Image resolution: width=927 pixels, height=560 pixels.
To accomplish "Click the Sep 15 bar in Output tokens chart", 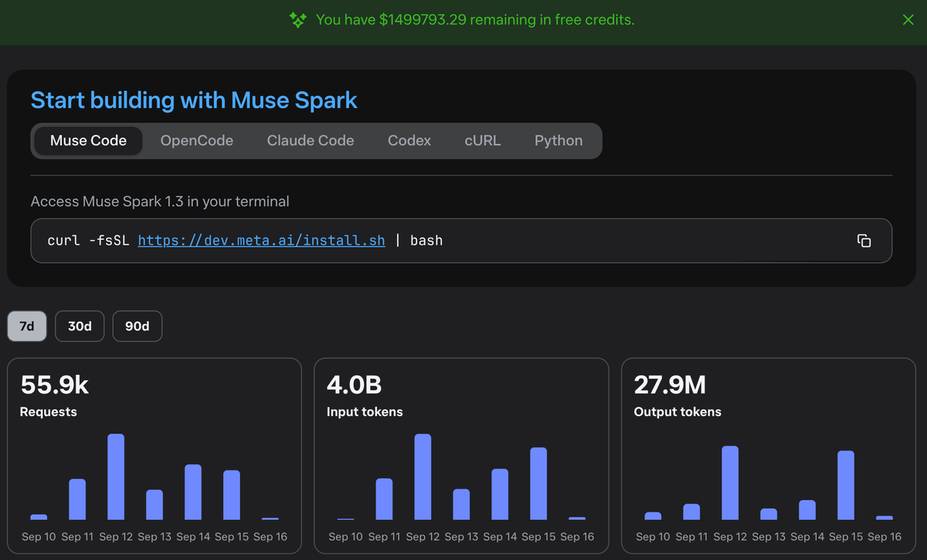I will [x=846, y=485].
